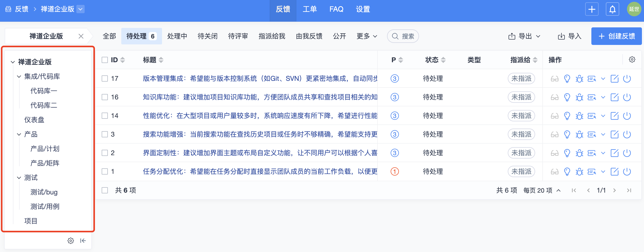Click the lightbulb icon for feedback 3

pos(567,134)
